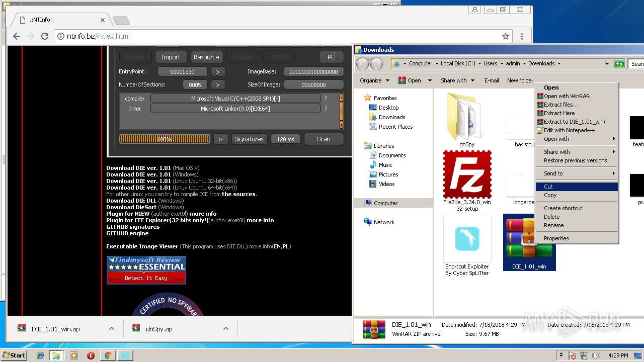Open DIE_1.01_win.zip from download bar

point(55,329)
